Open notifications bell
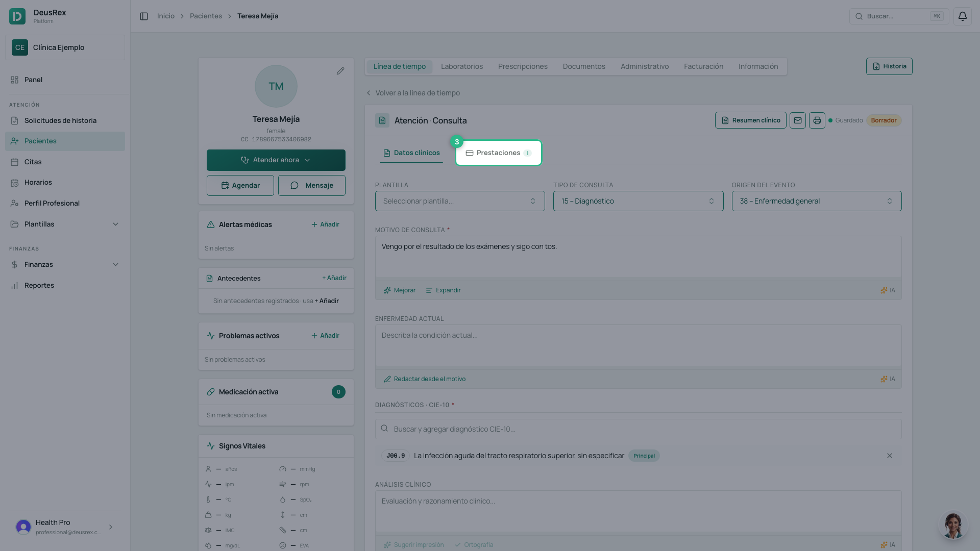The image size is (980, 551). 962,16
